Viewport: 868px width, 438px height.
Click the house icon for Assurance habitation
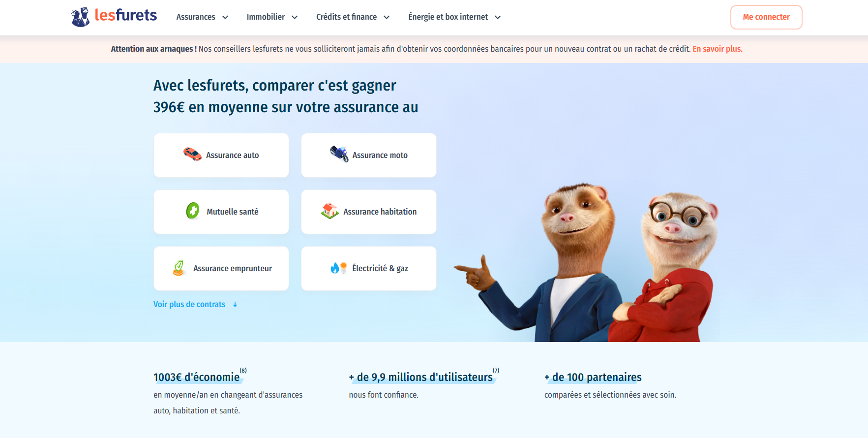coord(330,211)
